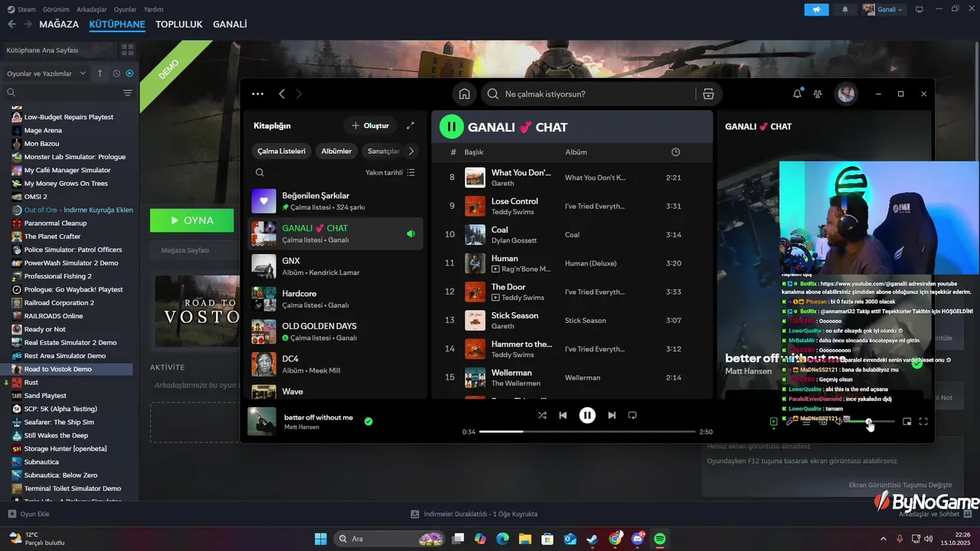Open Ekran Görüntüsü Tuşumu Değiştir link
Viewport: 980px width, 551px height.
(x=900, y=485)
